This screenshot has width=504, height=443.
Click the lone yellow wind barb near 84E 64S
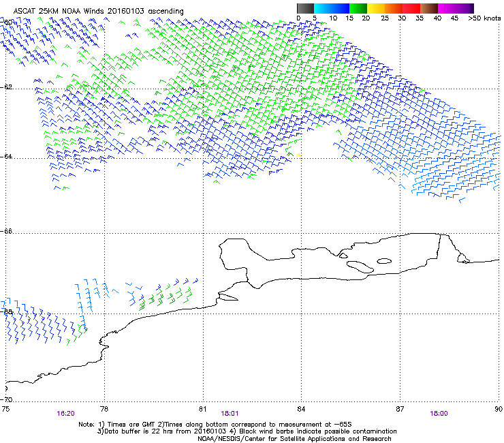pyautogui.click(x=299, y=155)
